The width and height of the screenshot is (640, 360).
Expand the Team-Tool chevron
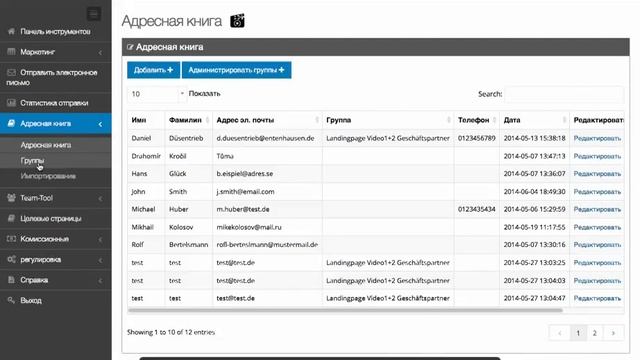(x=100, y=198)
